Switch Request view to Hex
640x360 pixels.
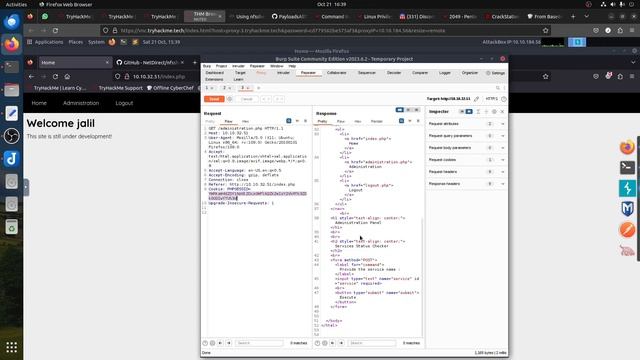(x=245, y=121)
